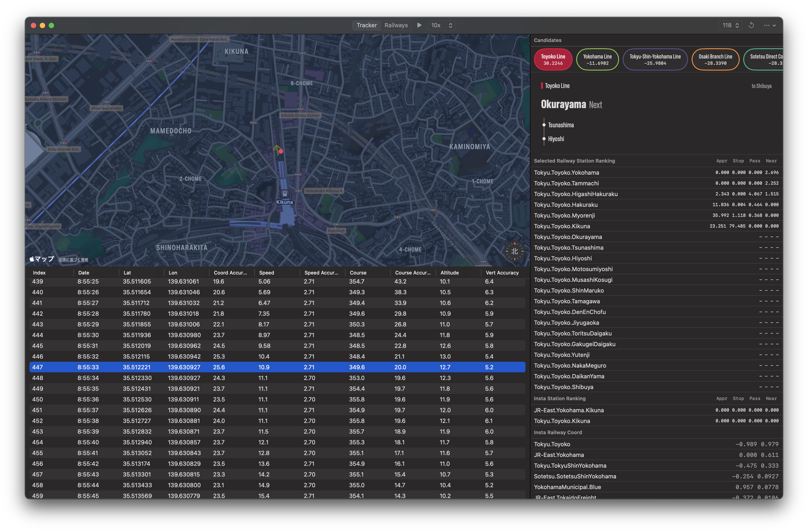Sort table by Course column header
This screenshot has width=808, height=532.
pyautogui.click(x=358, y=273)
